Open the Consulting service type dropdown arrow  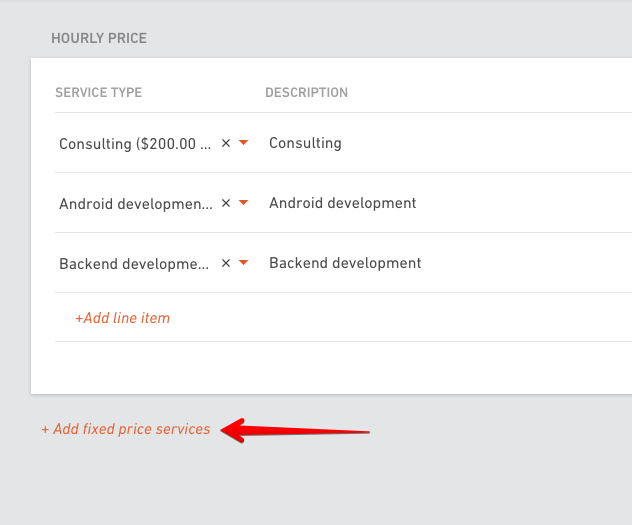point(243,143)
